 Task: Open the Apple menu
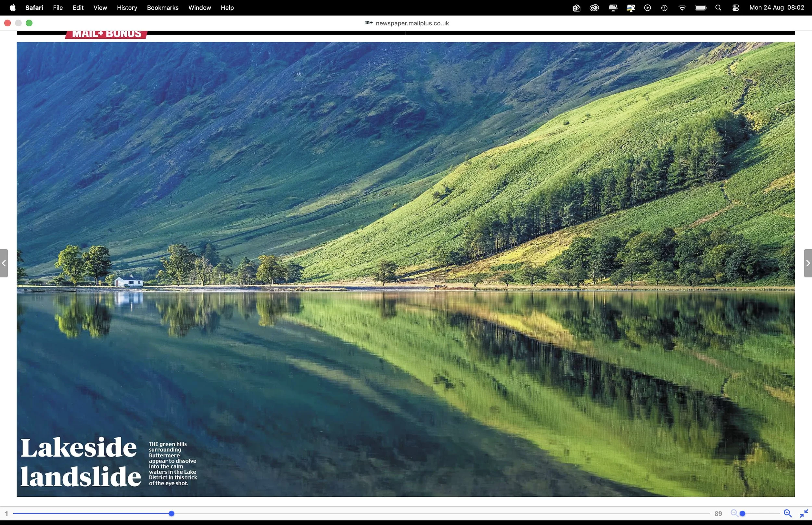[x=13, y=7]
